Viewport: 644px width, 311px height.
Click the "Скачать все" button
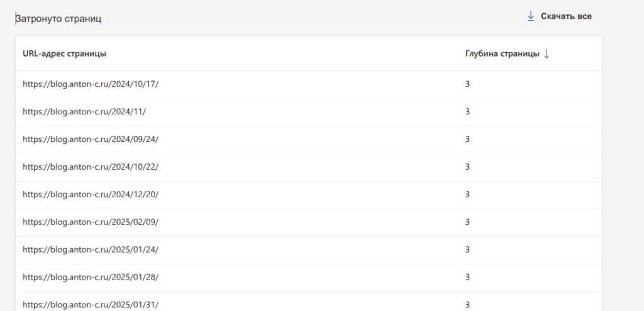click(x=566, y=16)
